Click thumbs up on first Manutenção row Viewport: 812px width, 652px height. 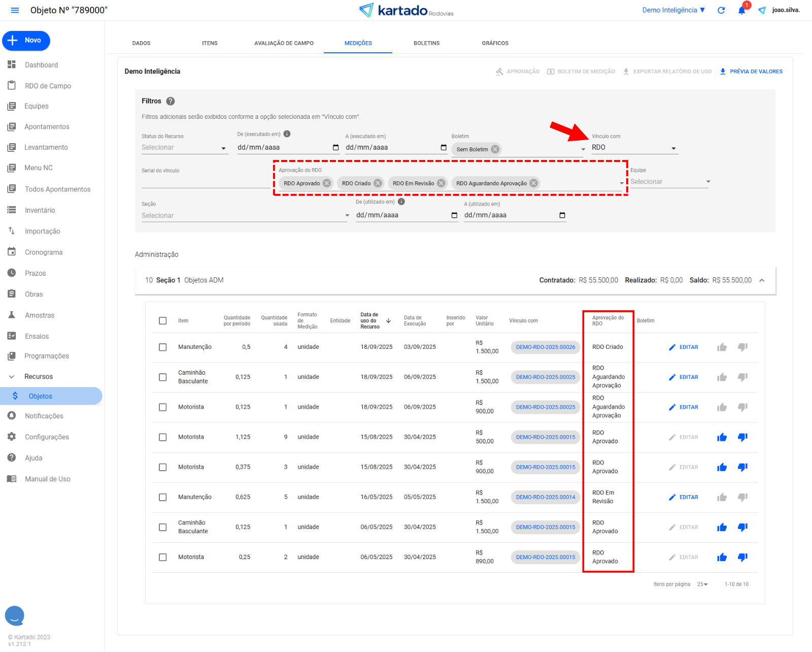pos(722,347)
